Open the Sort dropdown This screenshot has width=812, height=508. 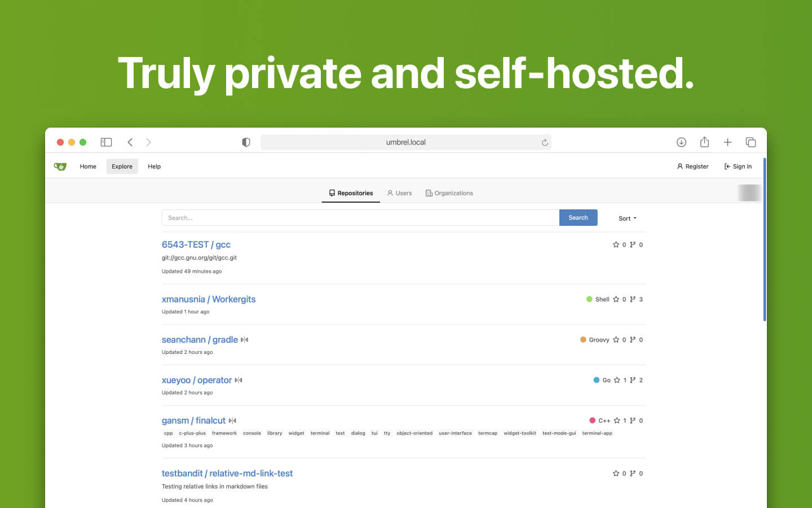627,218
